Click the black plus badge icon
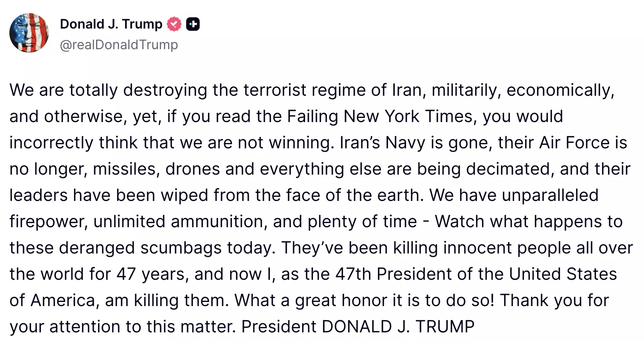Screen dimensions: 644x341 193,24
